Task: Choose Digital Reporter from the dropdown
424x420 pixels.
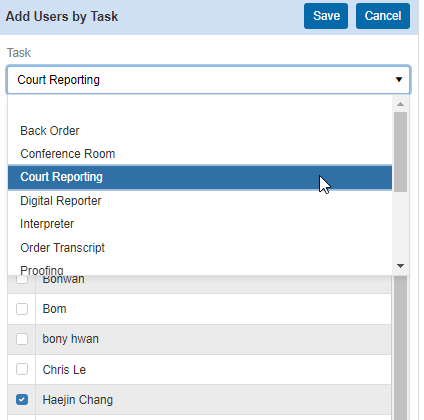Action: 200,201
